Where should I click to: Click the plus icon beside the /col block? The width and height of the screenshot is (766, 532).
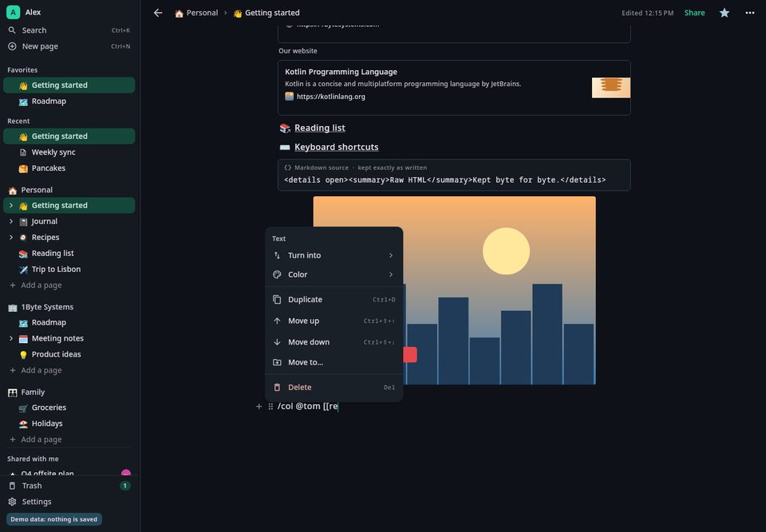259,407
